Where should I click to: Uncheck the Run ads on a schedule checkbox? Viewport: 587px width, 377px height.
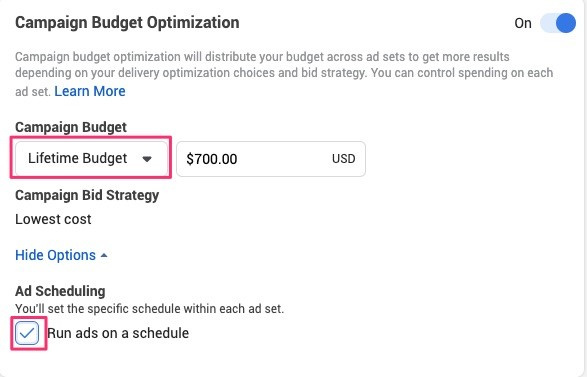(27, 333)
